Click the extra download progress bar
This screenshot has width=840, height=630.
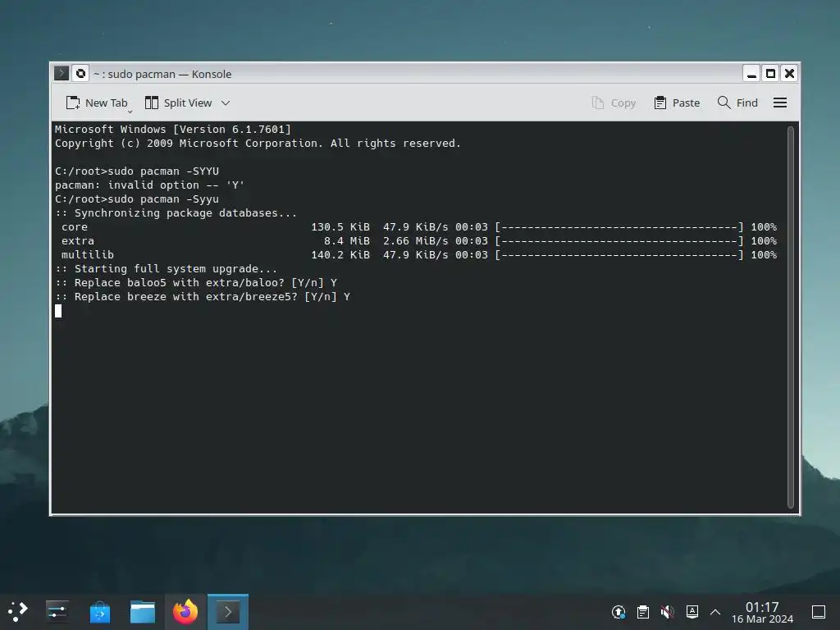pos(619,241)
